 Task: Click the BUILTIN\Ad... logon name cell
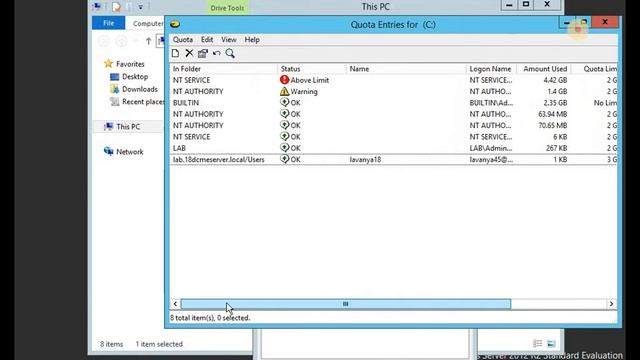point(491,103)
